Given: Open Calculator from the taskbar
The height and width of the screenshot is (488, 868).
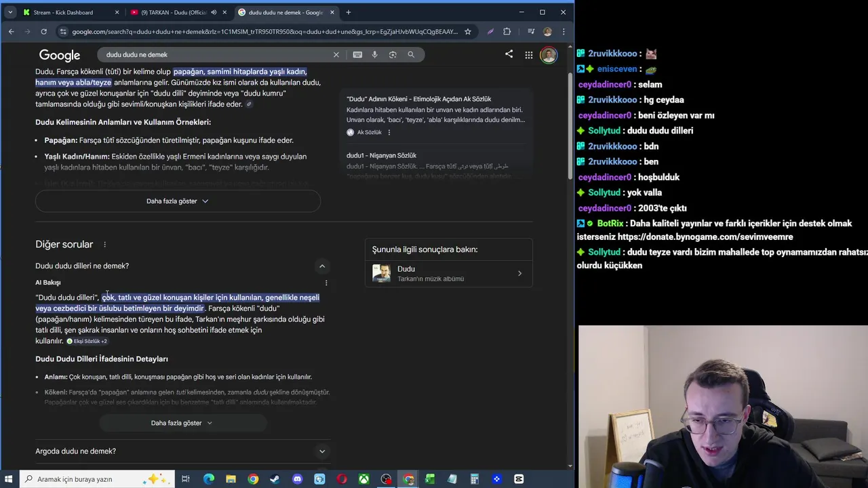Looking at the screenshot, I should pyautogui.click(x=475, y=479).
